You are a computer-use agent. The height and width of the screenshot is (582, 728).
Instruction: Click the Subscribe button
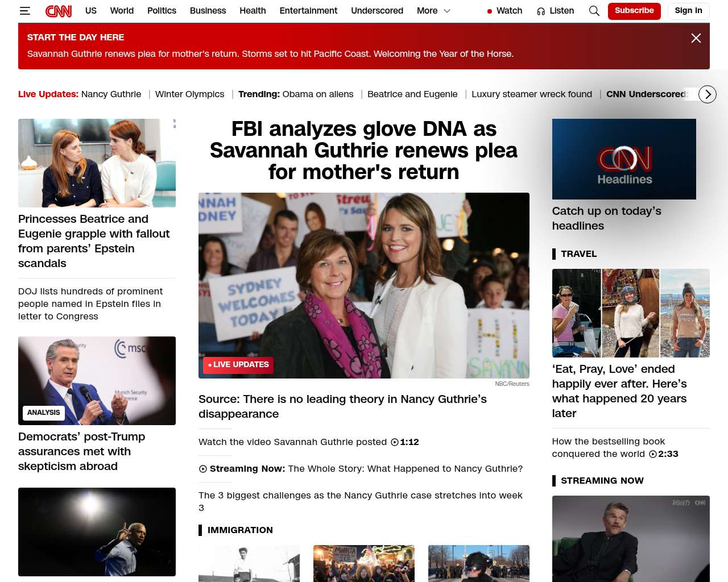click(634, 11)
